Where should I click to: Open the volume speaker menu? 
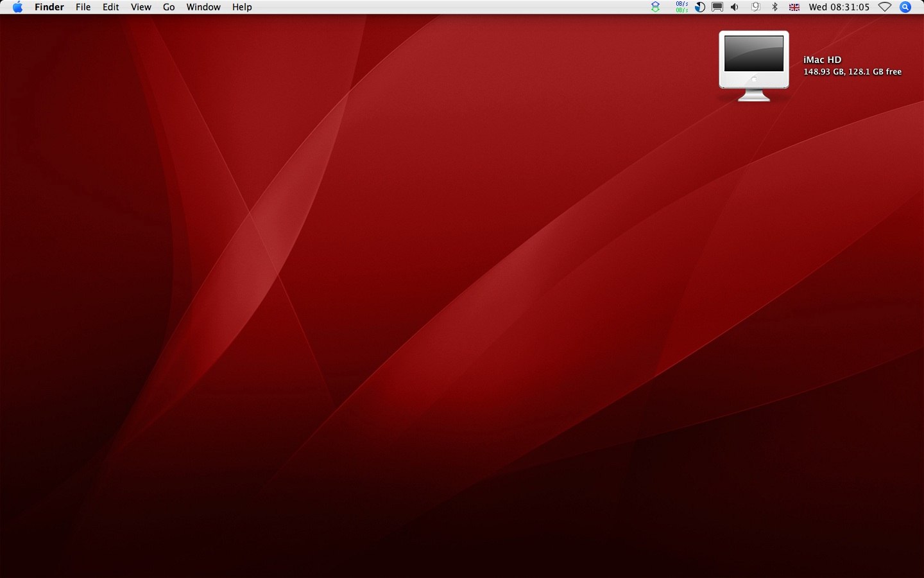735,7
